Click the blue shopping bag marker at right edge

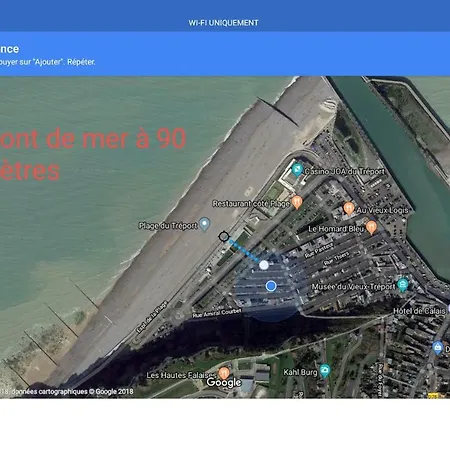438,348
